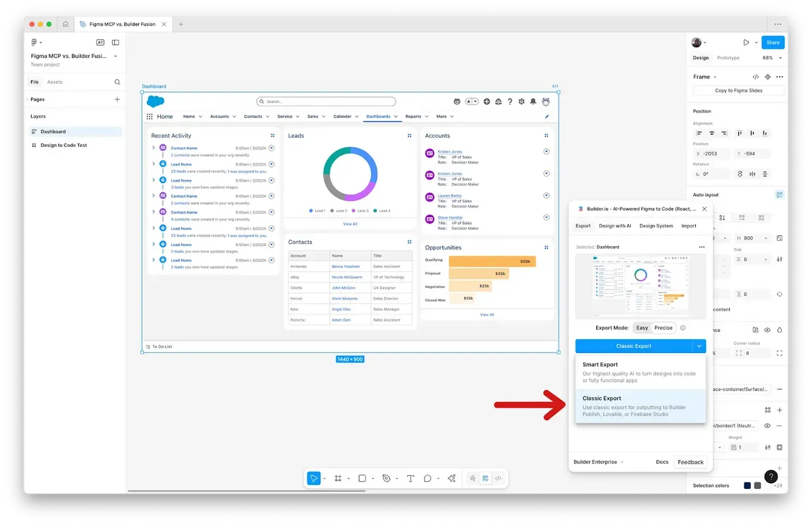Screen dimensions: 812x525
Task: Open Auto layout settings icon
Action: pyautogui.click(x=779, y=195)
